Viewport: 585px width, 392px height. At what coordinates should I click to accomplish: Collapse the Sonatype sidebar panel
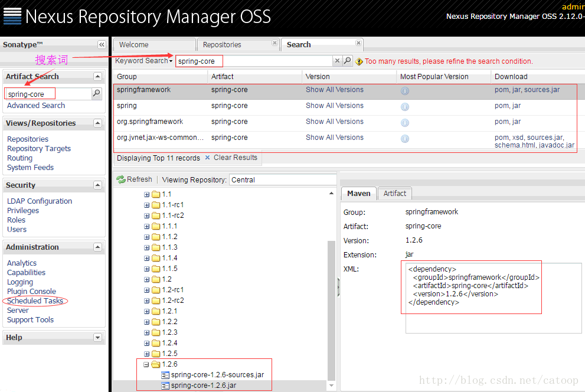(x=102, y=45)
